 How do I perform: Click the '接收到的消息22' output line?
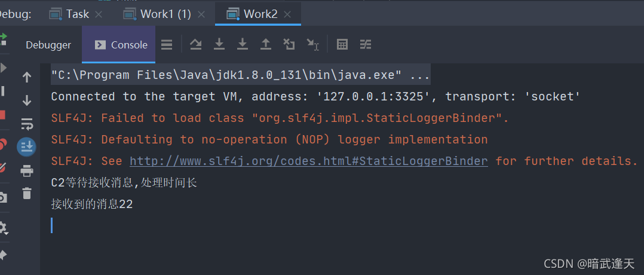[x=91, y=204]
